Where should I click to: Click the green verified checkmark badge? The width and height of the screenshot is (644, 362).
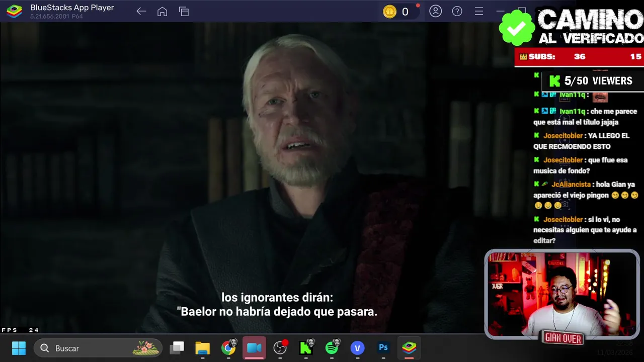516,28
